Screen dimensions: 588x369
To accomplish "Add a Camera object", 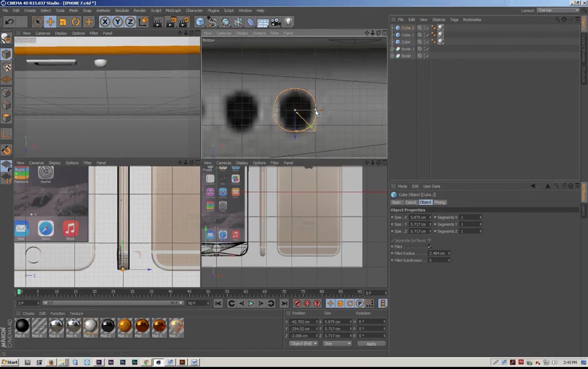I will 276,22.
